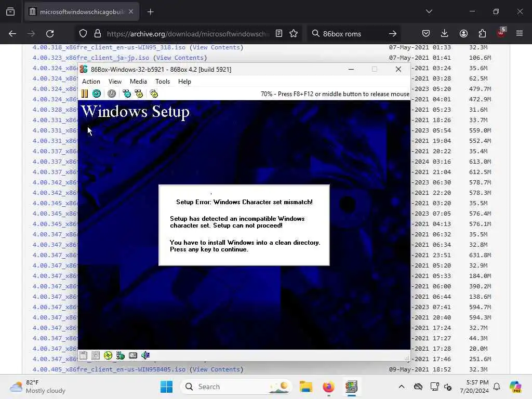Send Ctrl+Alt+Del via toolbar icon
Screen dimensions: 532x399
coord(127,94)
